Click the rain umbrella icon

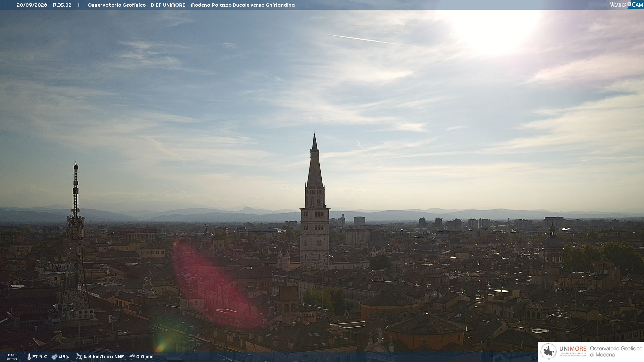pyautogui.click(x=132, y=357)
